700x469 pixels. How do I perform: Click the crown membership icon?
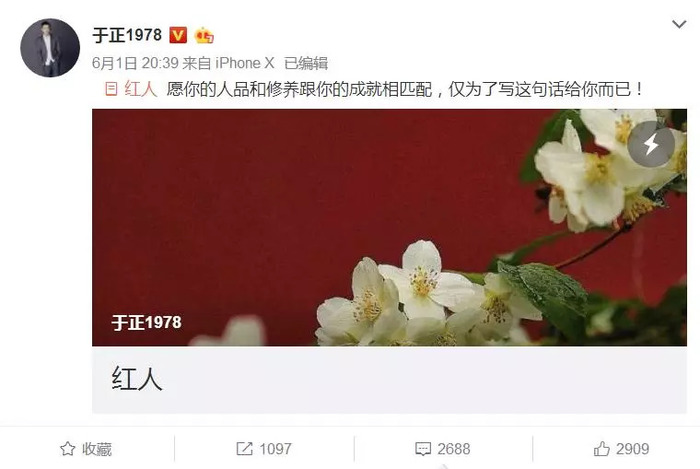coord(204,35)
